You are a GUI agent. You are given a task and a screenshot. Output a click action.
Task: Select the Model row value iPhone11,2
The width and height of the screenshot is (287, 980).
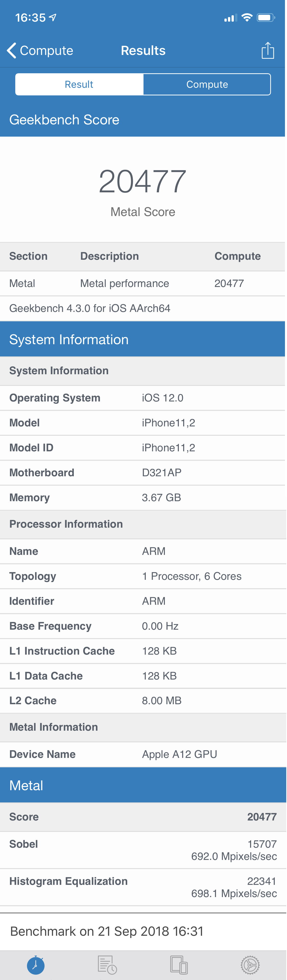(x=169, y=423)
